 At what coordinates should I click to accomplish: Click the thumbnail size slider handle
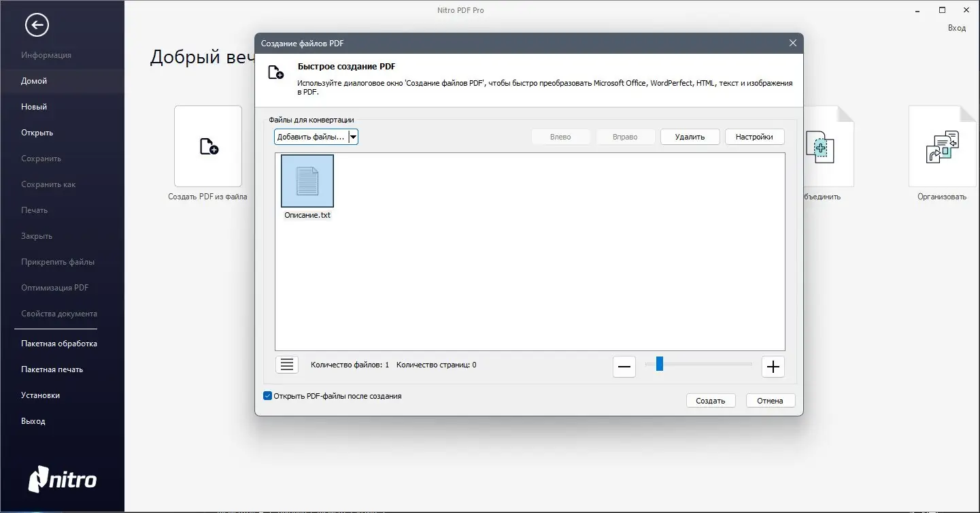659,364
